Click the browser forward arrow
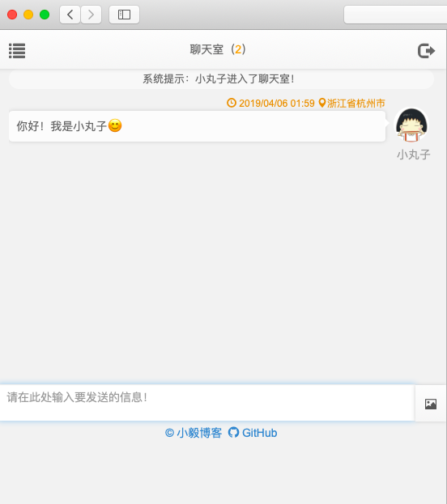The width and height of the screenshot is (447, 504). 91,15
